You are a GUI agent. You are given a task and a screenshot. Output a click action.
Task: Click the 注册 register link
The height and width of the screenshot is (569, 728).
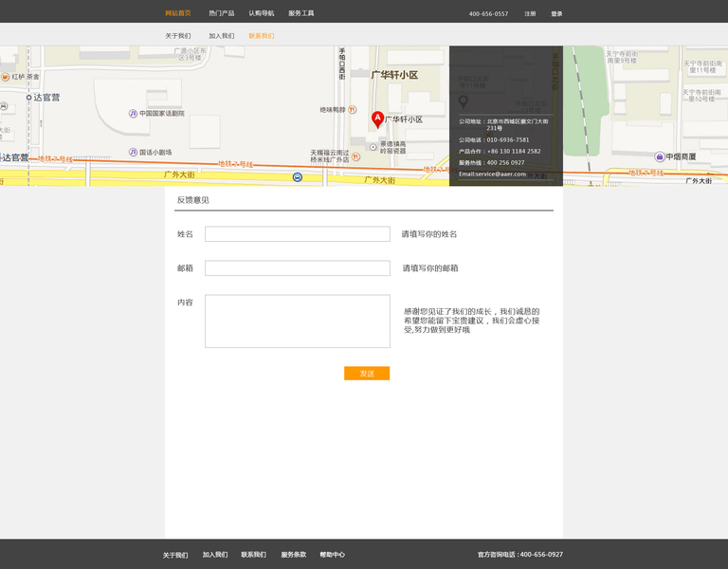(x=530, y=14)
